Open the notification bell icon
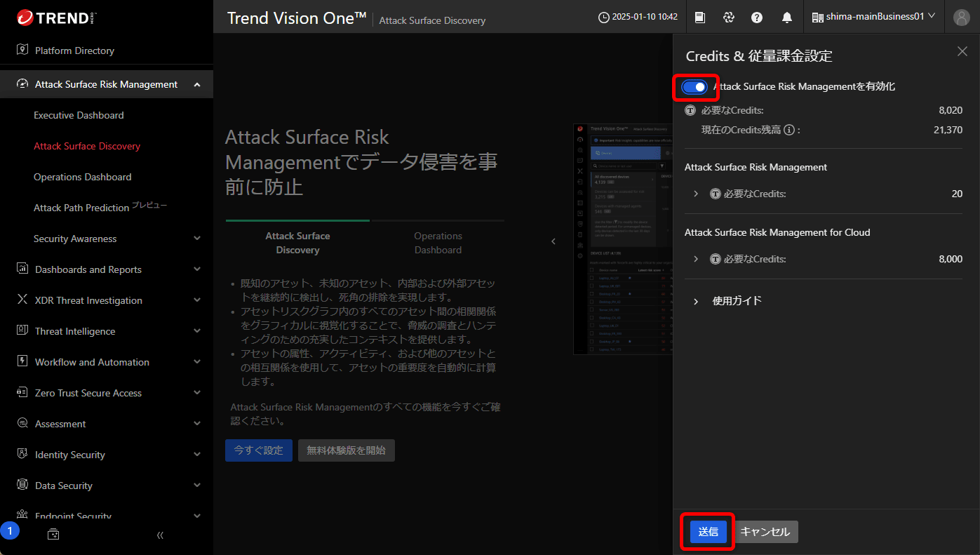The height and width of the screenshot is (555, 980). (787, 17)
